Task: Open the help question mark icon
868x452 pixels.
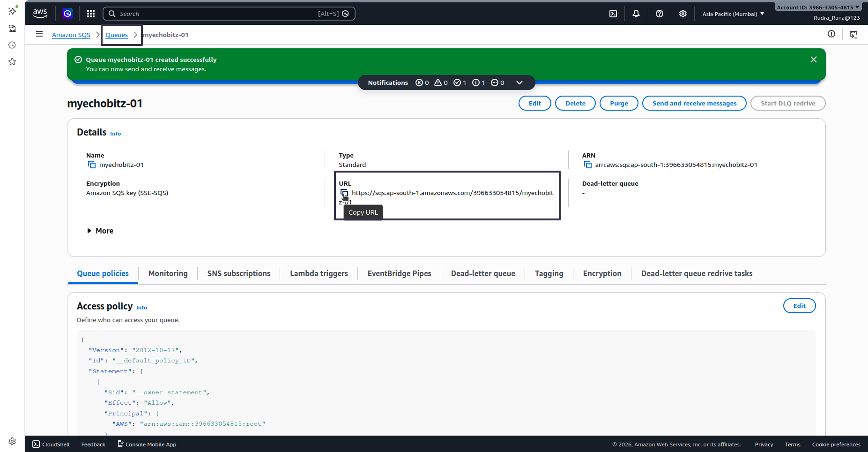Action: coord(660,14)
